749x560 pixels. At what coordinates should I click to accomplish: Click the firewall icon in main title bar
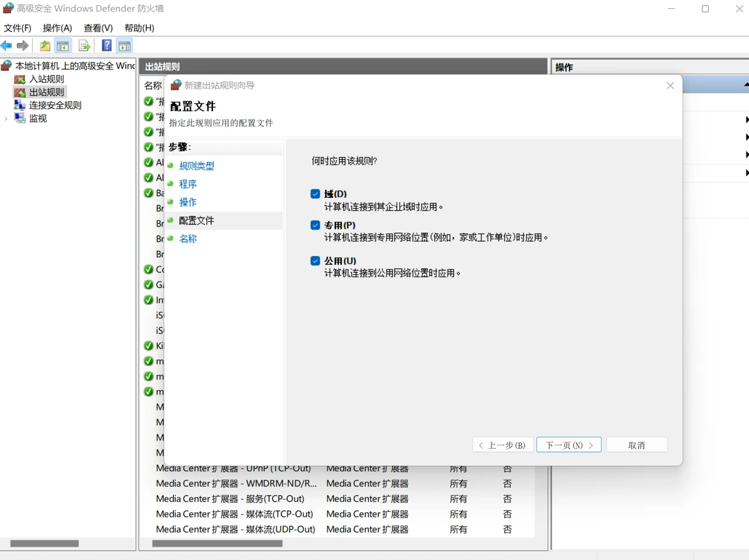8,9
